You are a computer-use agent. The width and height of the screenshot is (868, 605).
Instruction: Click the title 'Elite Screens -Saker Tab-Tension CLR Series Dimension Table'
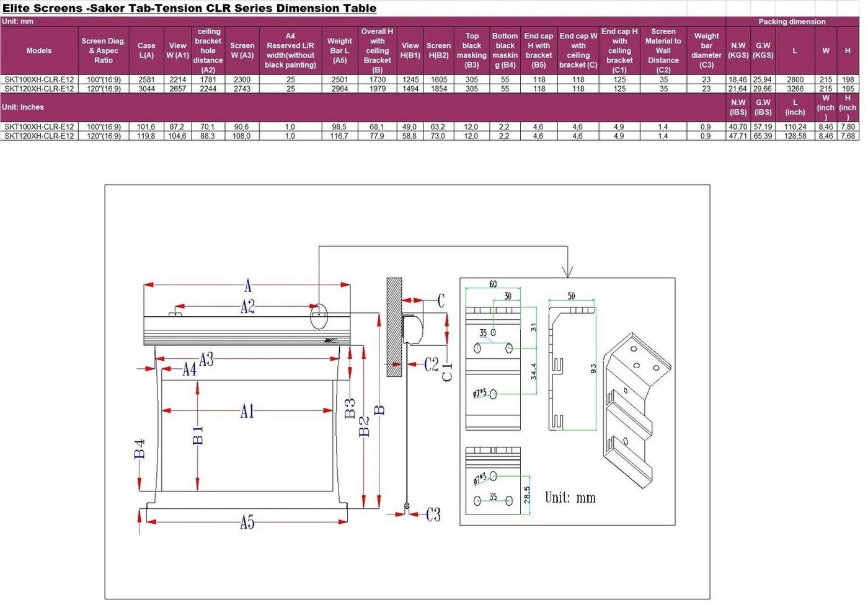pos(189,8)
